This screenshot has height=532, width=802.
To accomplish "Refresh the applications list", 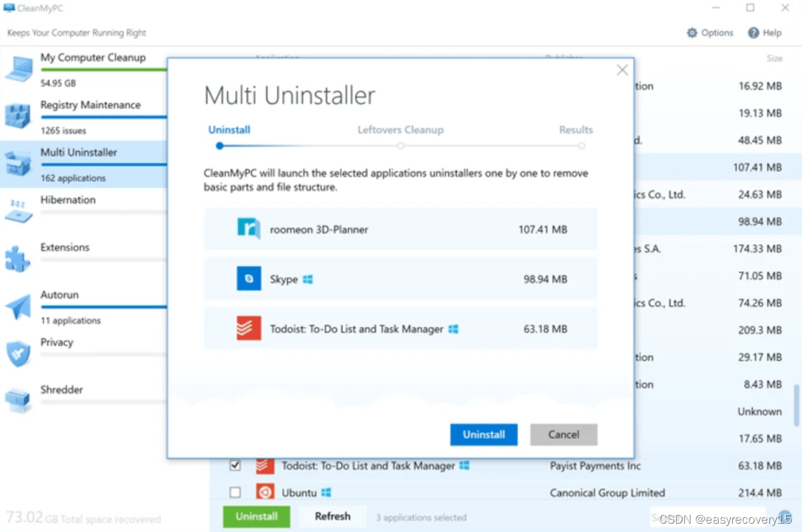I will pos(333,517).
